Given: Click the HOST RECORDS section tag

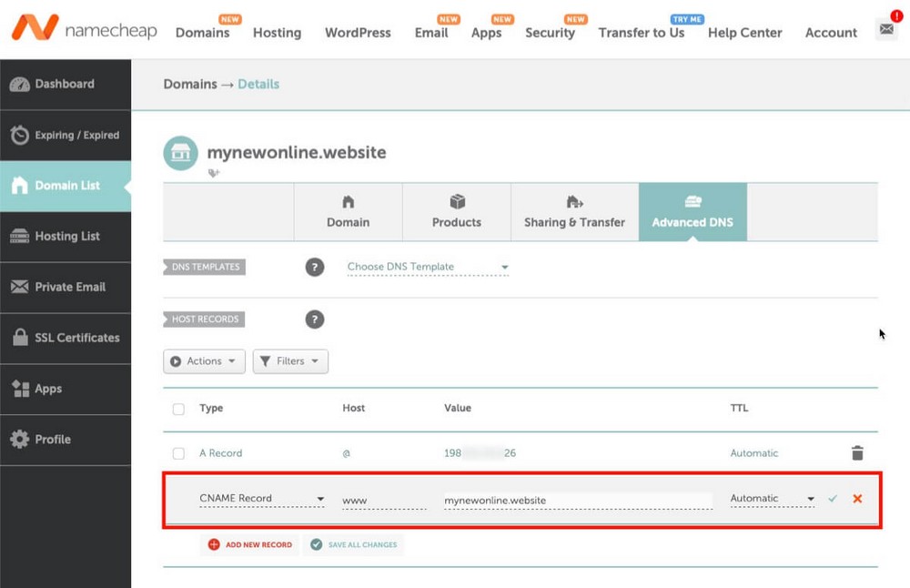Looking at the screenshot, I should (204, 319).
